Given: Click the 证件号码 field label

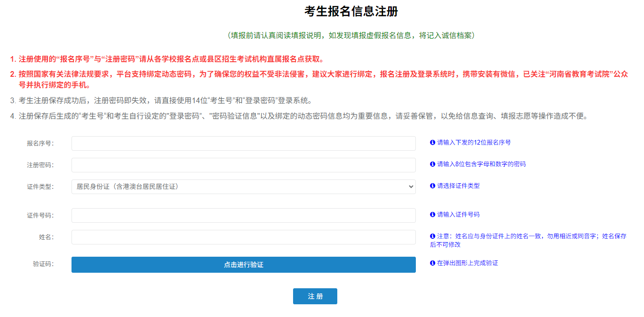Looking at the screenshot, I should point(40,215).
